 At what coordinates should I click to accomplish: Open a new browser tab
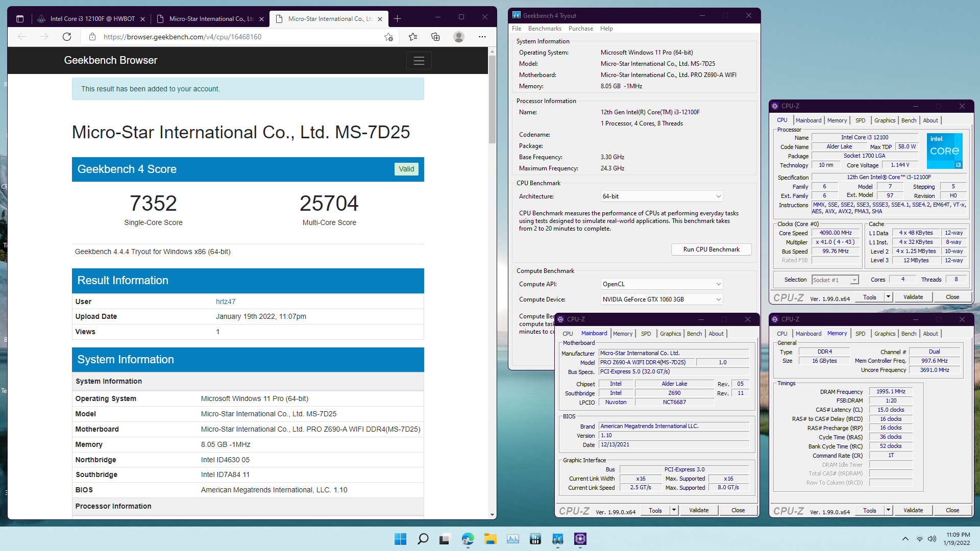pos(398,19)
